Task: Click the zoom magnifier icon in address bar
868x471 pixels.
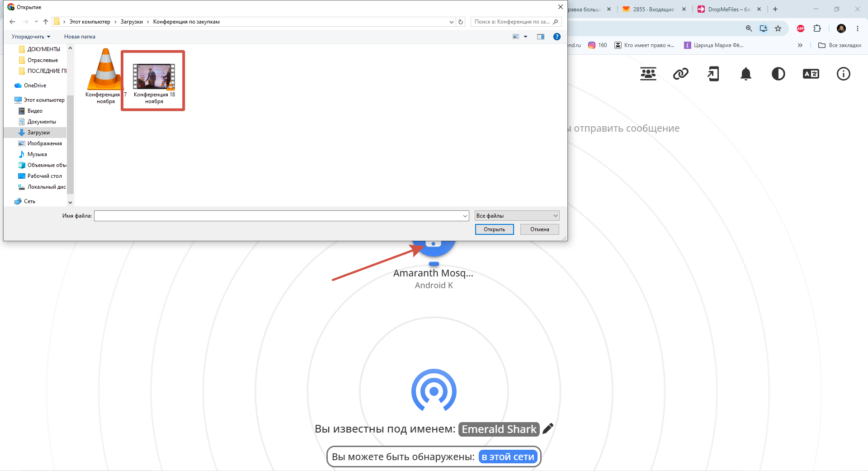Action: (749, 29)
